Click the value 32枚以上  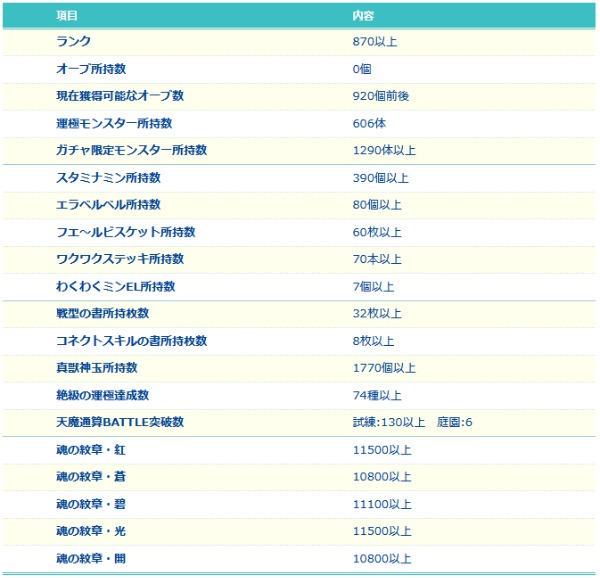coord(377,313)
